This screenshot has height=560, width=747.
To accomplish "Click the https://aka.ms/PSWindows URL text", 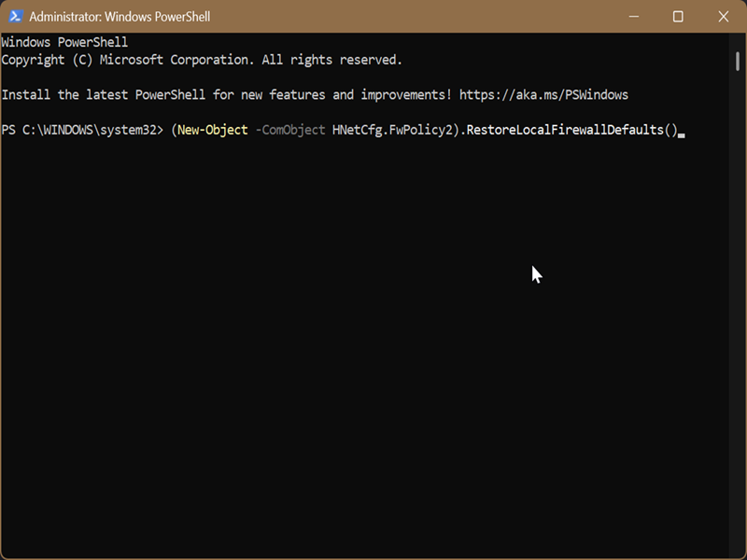I will tap(543, 95).
